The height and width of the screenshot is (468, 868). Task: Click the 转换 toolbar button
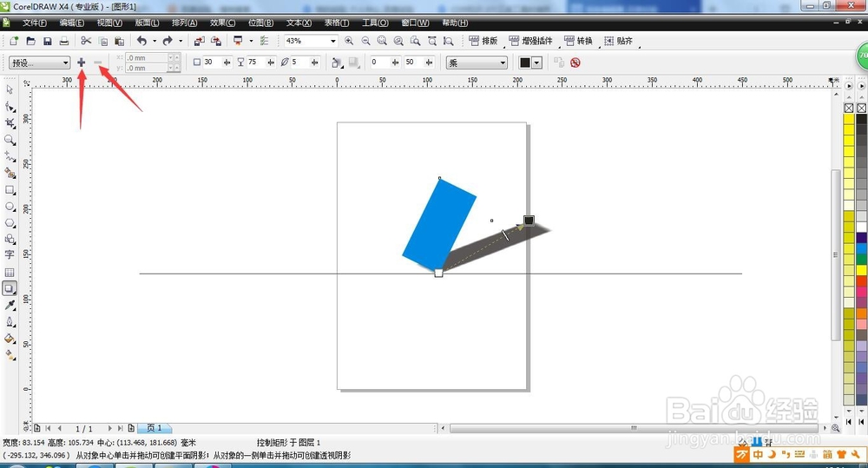(578, 41)
